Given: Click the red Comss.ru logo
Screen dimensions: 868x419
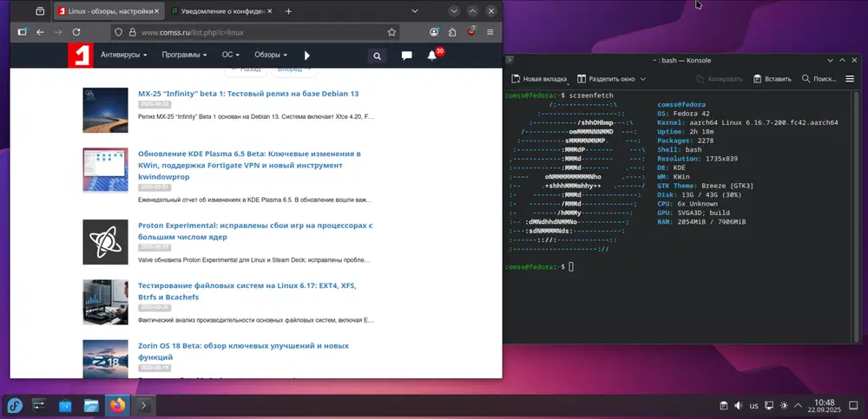Looking at the screenshot, I should 81,56.
